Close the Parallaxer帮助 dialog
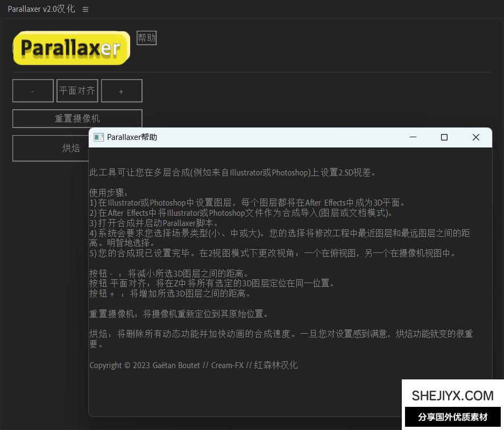The height and width of the screenshot is (430, 504). 475,137
